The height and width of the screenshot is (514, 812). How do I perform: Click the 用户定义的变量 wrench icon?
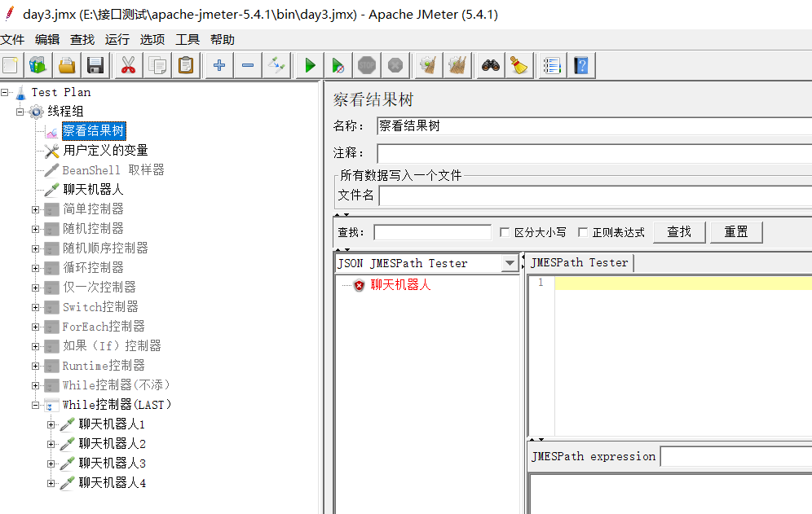52,152
